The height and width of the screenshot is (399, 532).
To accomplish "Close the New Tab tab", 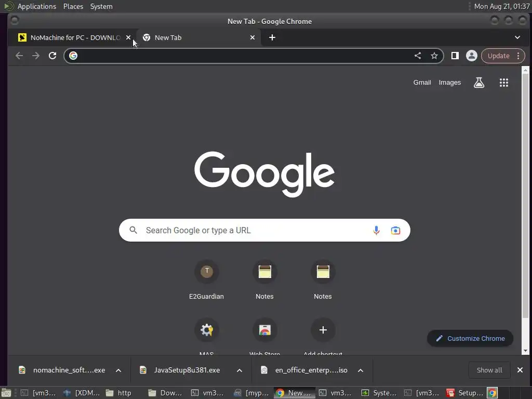I will tap(252, 37).
